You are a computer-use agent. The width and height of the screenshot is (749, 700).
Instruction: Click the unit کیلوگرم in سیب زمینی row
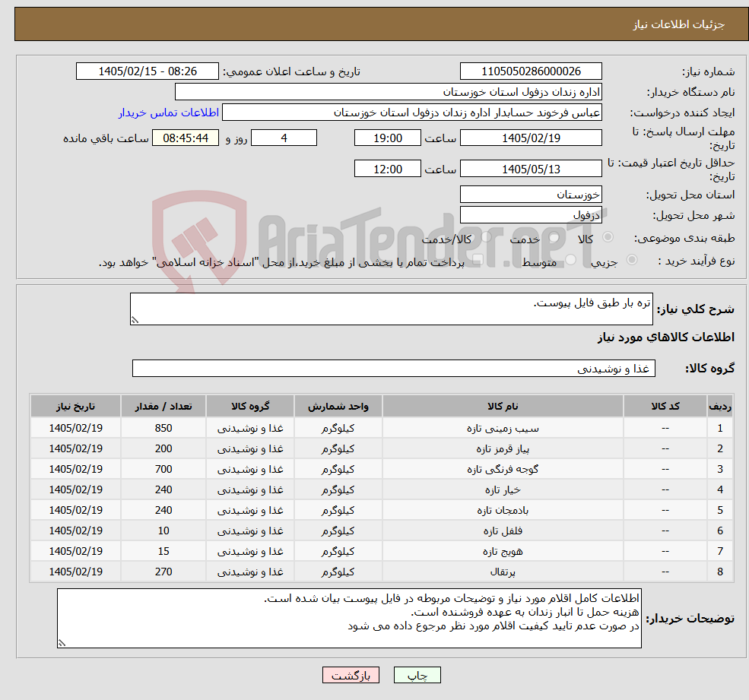pos(338,429)
